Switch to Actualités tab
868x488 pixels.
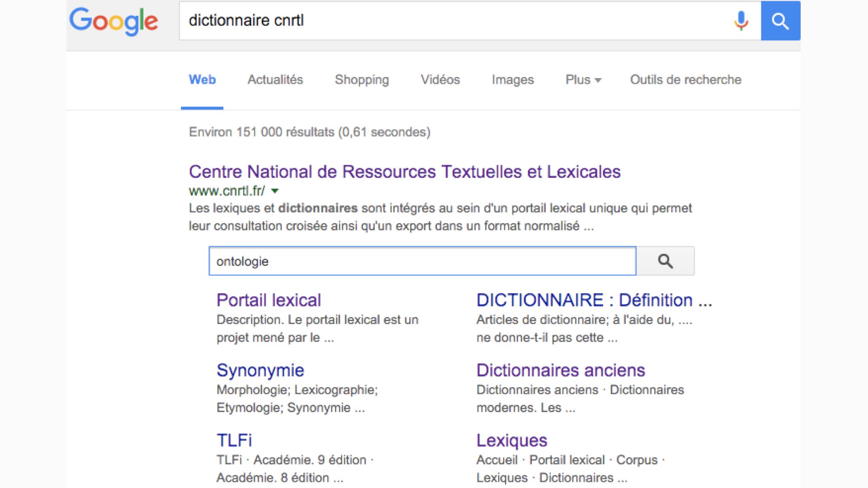click(275, 80)
